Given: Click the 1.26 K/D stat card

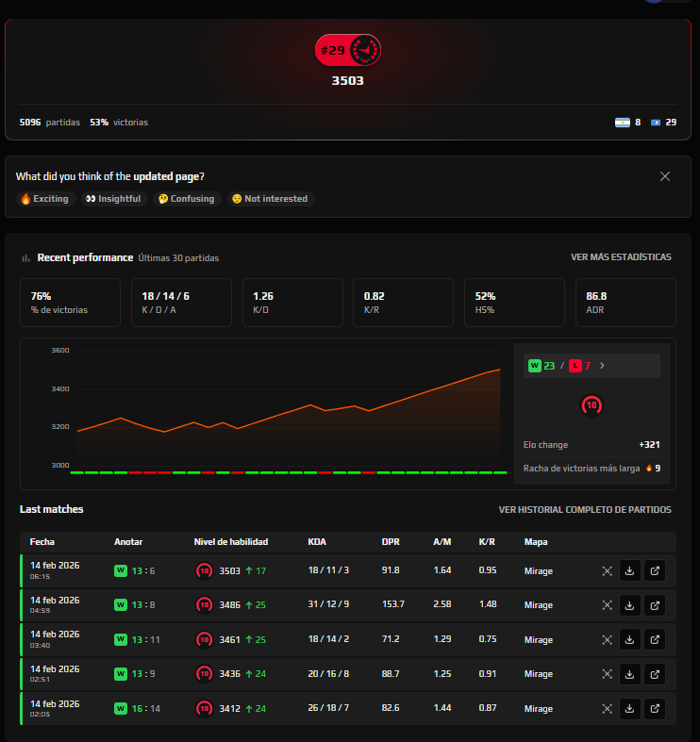Looking at the screenshot, I should [x=292, y=303].
